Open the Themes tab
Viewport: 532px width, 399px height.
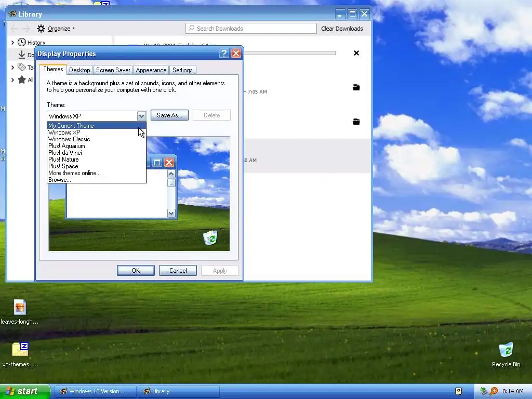point(53,69)
